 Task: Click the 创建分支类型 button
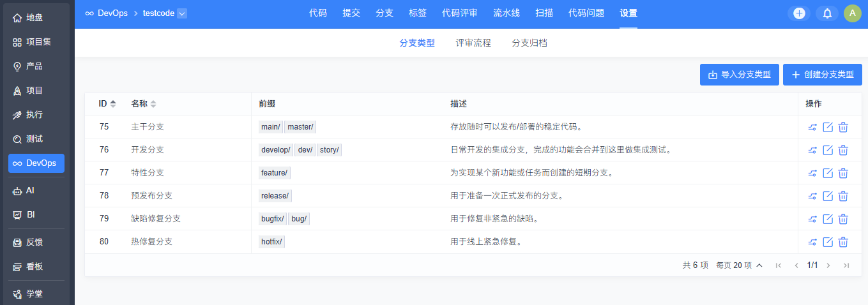[x=823, y=75]
